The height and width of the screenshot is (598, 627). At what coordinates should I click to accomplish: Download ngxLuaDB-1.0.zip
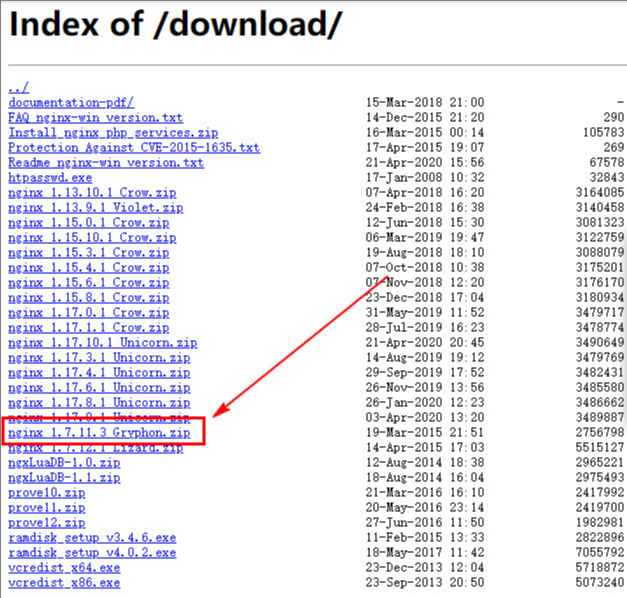[64, 463]
